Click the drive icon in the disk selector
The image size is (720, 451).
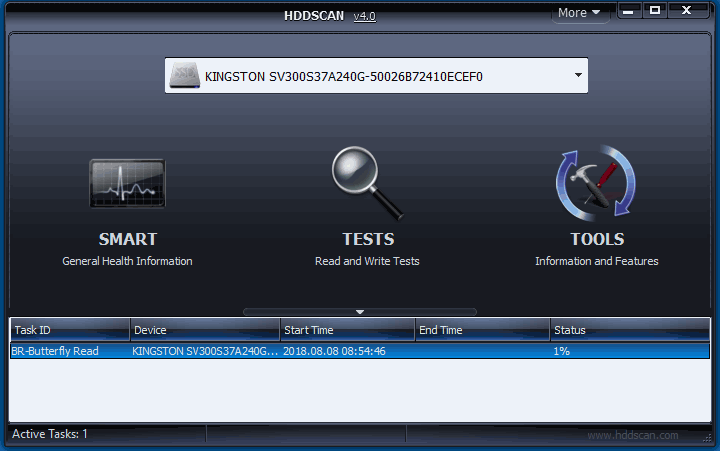coord(184,76)
